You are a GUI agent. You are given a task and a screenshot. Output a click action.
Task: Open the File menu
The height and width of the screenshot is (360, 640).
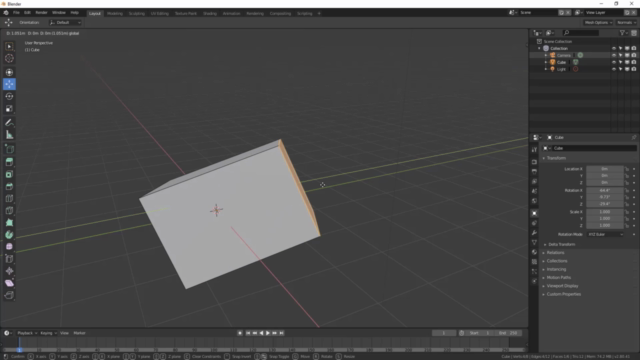[x=16, y=13]
